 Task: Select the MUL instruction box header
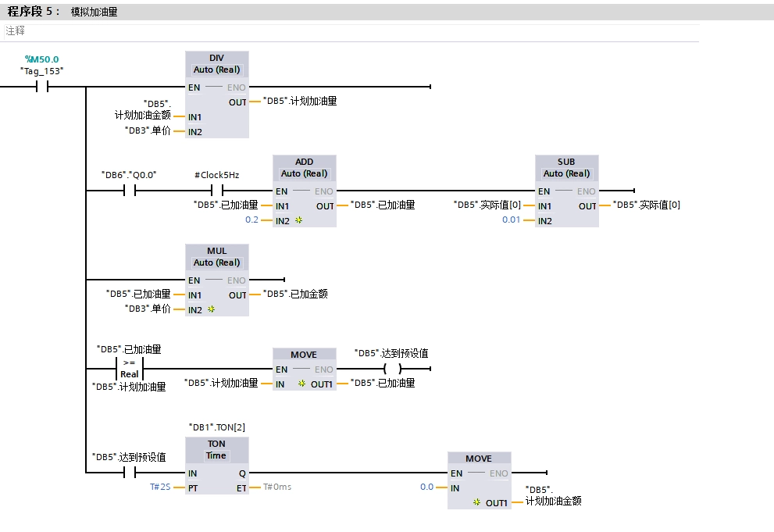click(x=216, y=251)
